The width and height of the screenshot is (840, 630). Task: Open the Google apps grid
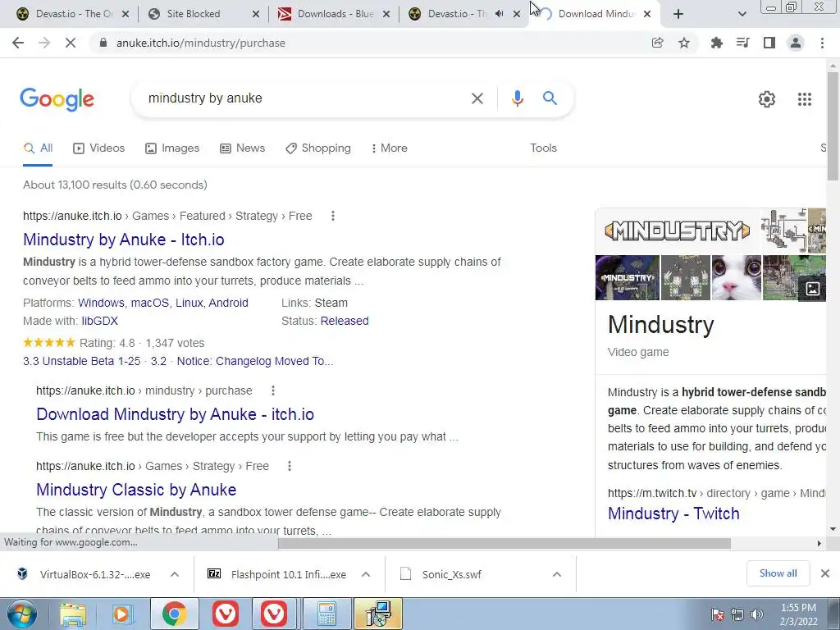coord(804,99)
